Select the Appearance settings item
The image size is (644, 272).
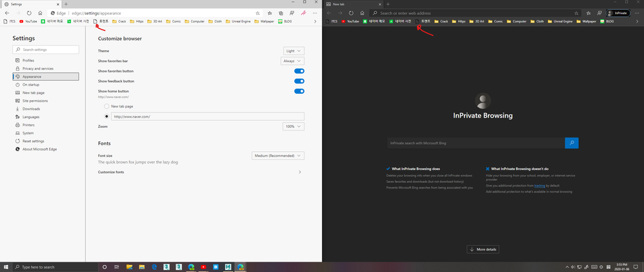tap(46, 76)
